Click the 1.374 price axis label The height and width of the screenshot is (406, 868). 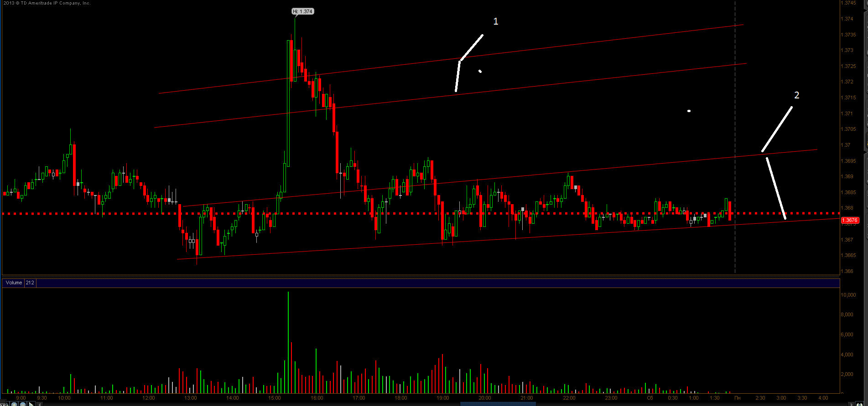pos(847,19)
